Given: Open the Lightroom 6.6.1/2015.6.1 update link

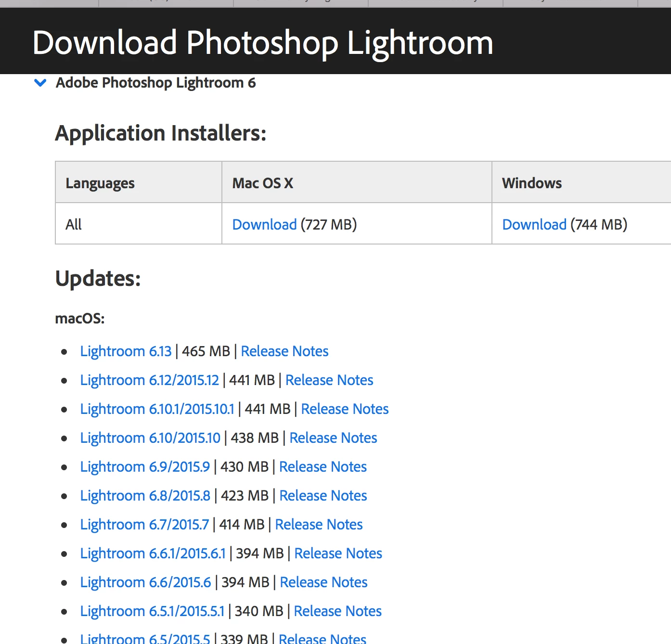Looking at the screenshot, I should point(153,554).
